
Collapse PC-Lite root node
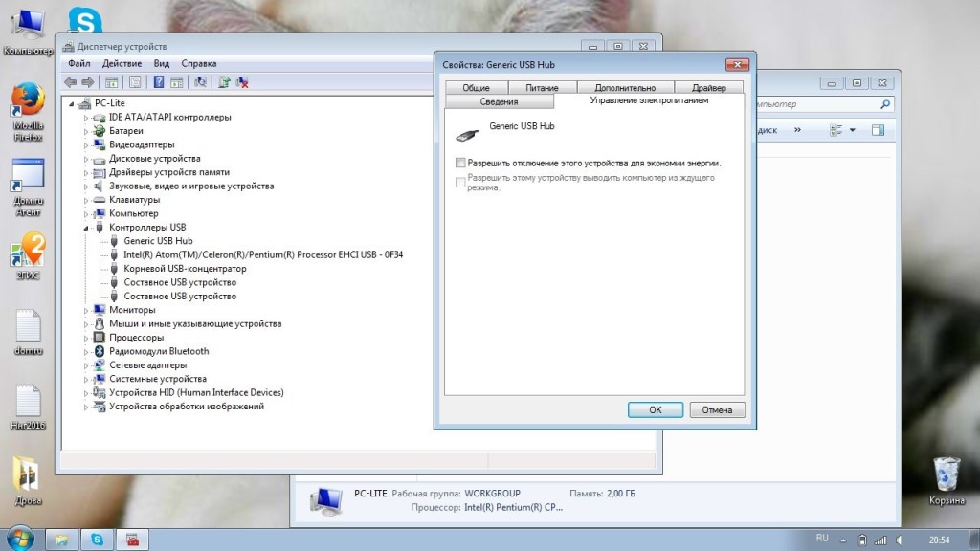(x=71, y=103)
